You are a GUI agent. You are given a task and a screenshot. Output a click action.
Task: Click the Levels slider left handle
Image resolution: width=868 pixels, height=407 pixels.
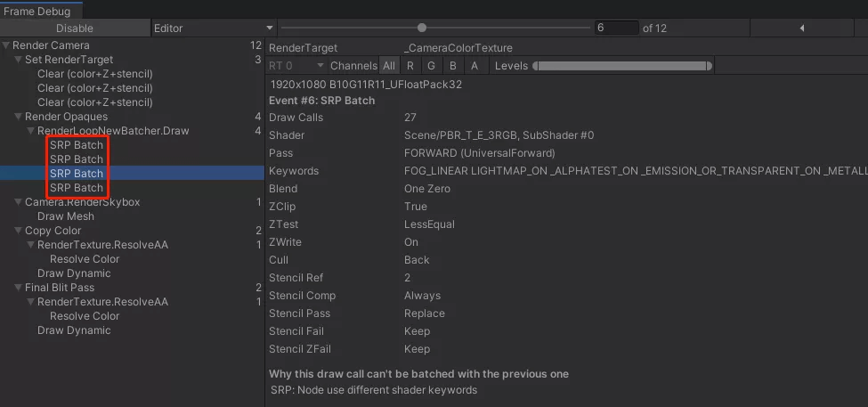(535, 66)
